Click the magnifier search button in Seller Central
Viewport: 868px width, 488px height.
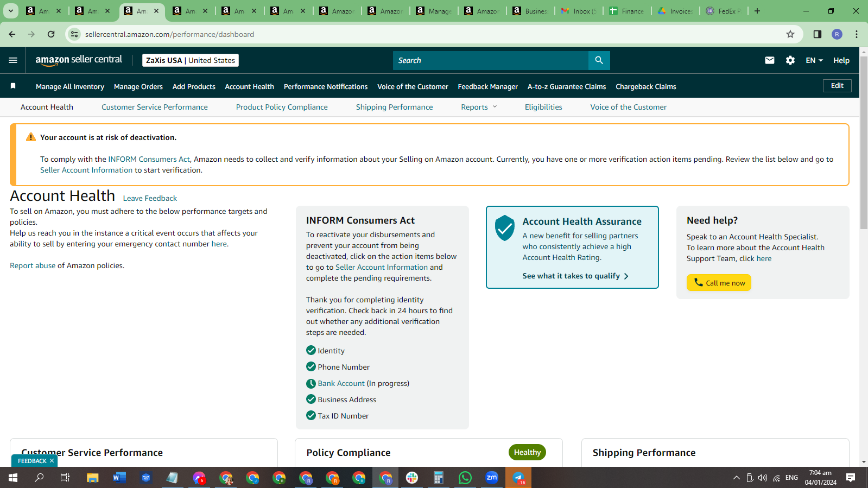point(599,60)
